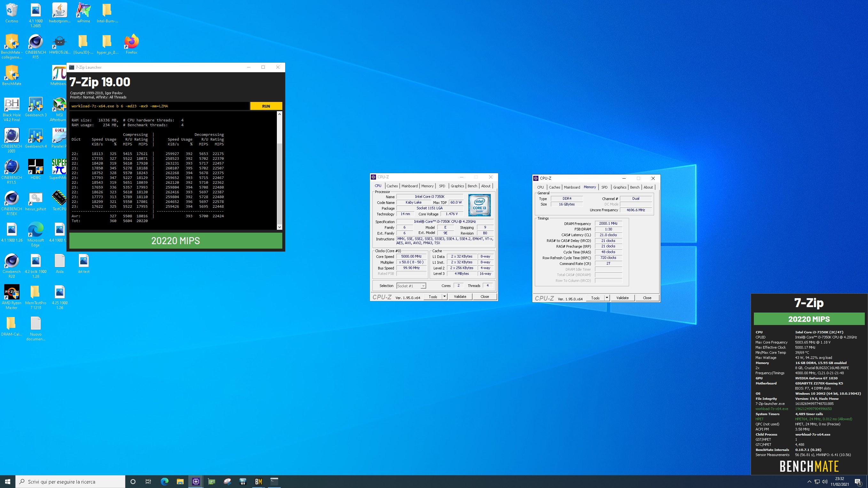The image size is (868, 488).
Task: Switch to Bench tab in left CPU-Z window
Action: pyautogui.click(x=473, y=186)
